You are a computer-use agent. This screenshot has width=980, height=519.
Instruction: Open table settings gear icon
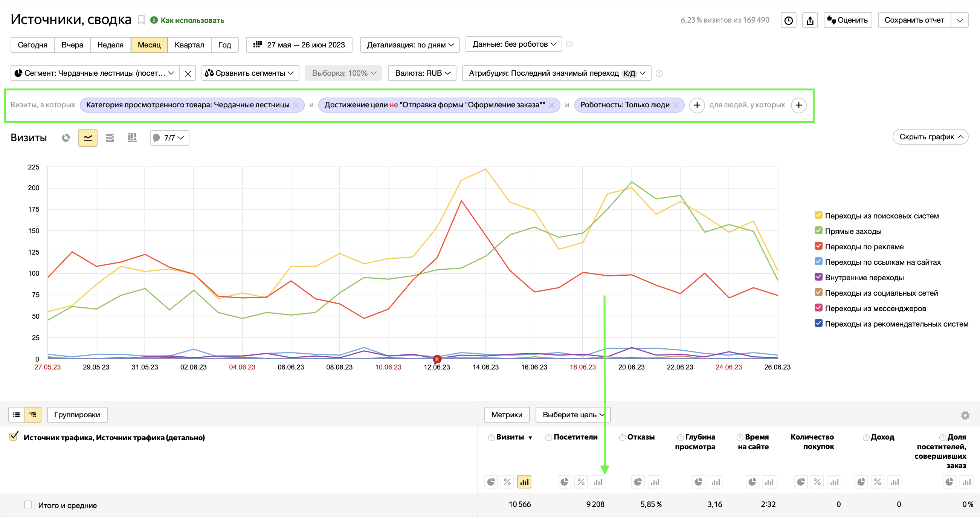(x=965, y=415)
